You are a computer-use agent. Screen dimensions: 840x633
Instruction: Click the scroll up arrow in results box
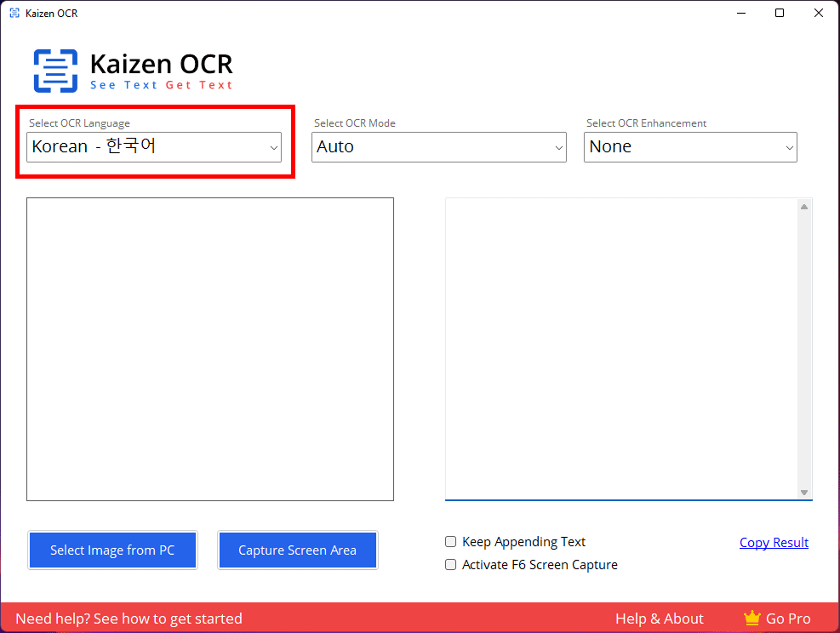click(804, 207)
